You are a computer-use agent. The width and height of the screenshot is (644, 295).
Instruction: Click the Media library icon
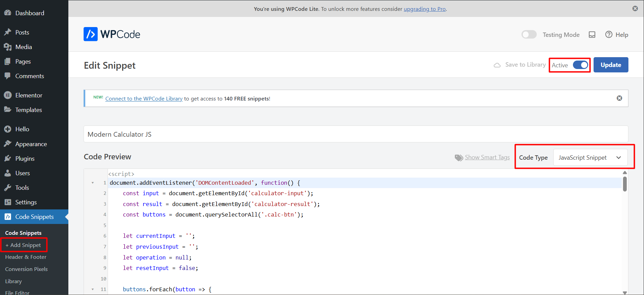coord(8,47)
